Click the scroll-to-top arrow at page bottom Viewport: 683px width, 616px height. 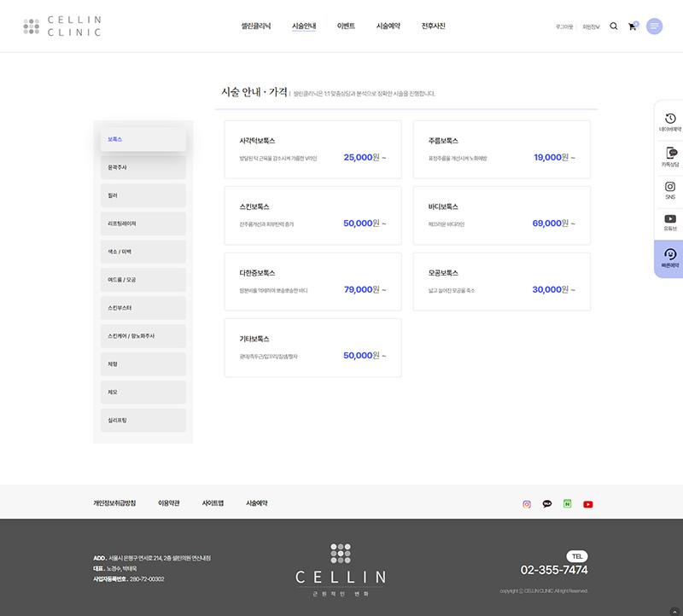pyautogui.click(x=674, y=611)
